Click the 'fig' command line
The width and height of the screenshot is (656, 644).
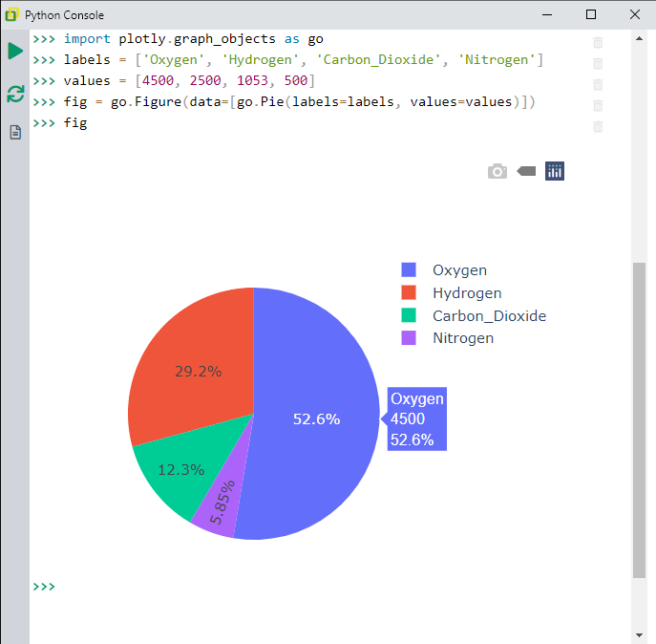pyautogui.click(x=75, y=122)
